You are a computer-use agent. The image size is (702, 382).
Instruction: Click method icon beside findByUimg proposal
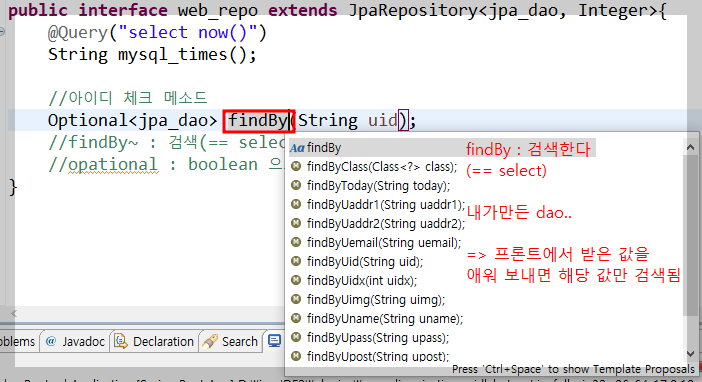point(296,299)
